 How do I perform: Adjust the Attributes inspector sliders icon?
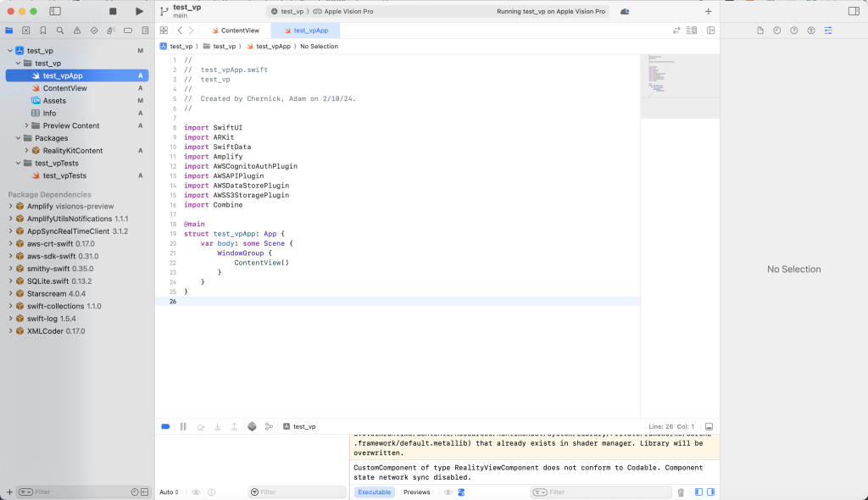(x=829, y=31)
